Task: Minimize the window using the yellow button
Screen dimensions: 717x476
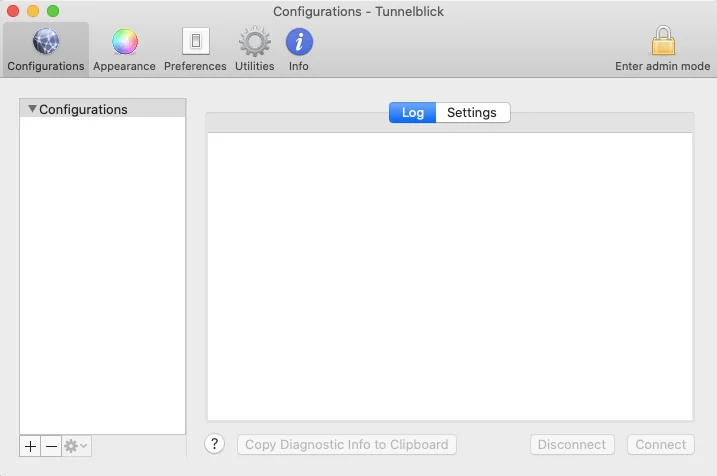Action: tap(33, 11)
